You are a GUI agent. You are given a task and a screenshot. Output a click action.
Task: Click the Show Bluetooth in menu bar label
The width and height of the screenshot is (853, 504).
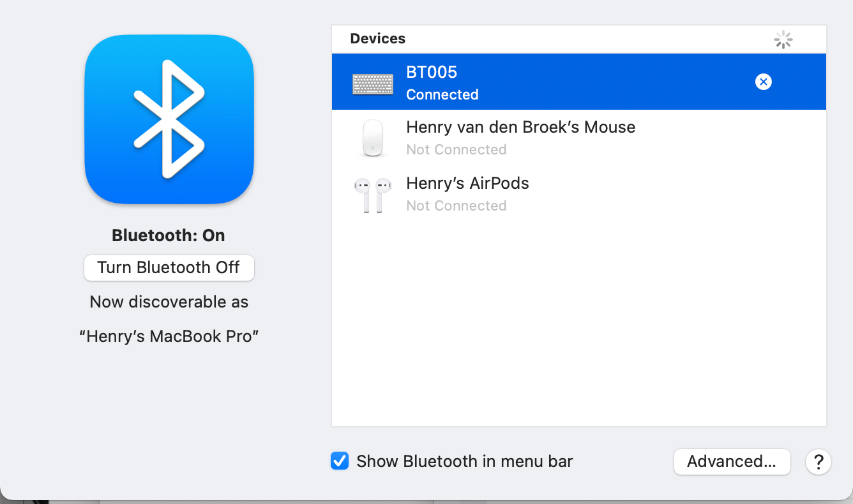tap(465, 461)
